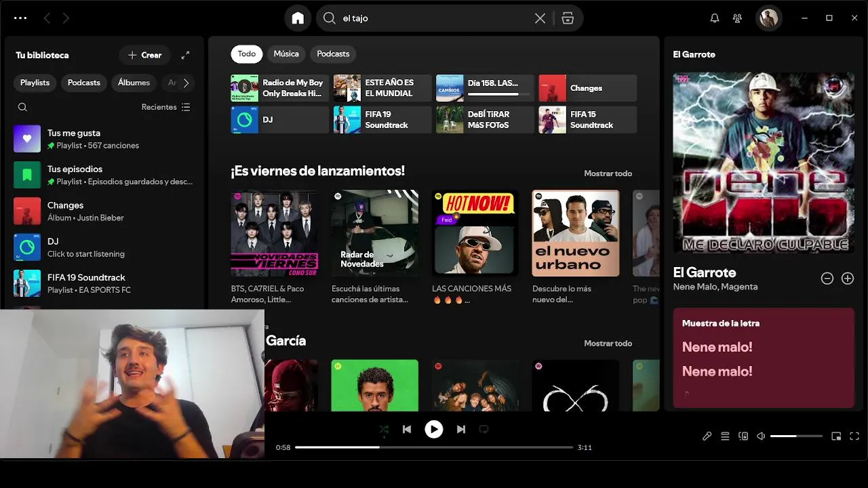Open the lyrics microphone icon
Viewport: 868px width, 488px height.
[707, 436]
